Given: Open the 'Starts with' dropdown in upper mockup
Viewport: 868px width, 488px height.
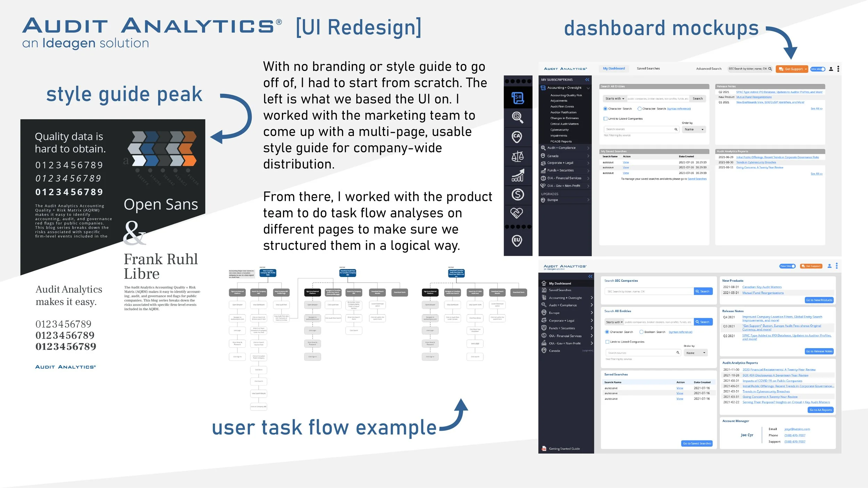Looking at the screenshot, I should click(x=615, y=99).
